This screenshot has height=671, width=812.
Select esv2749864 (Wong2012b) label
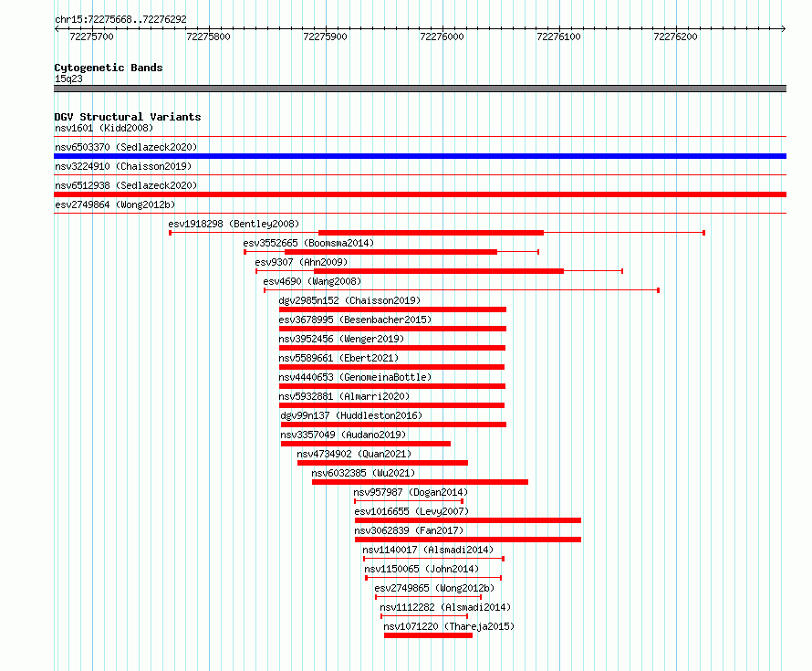[x=115, y=204]
